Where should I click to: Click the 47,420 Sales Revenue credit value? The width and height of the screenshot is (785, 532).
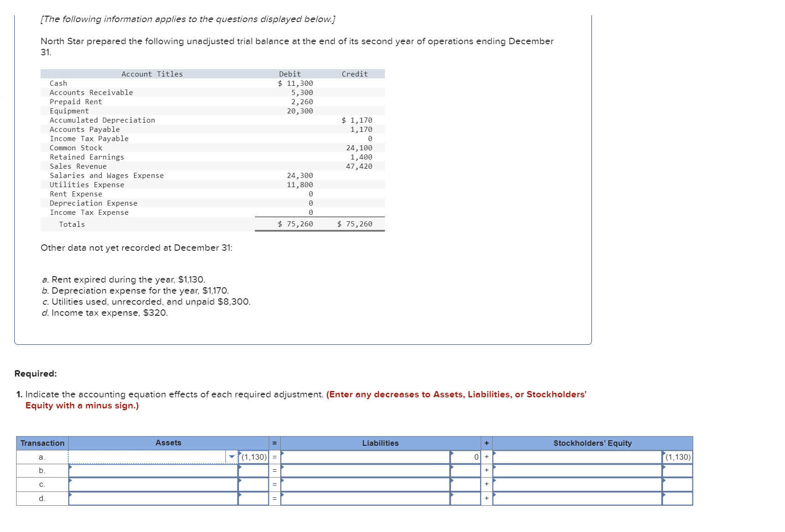(360, 166)
